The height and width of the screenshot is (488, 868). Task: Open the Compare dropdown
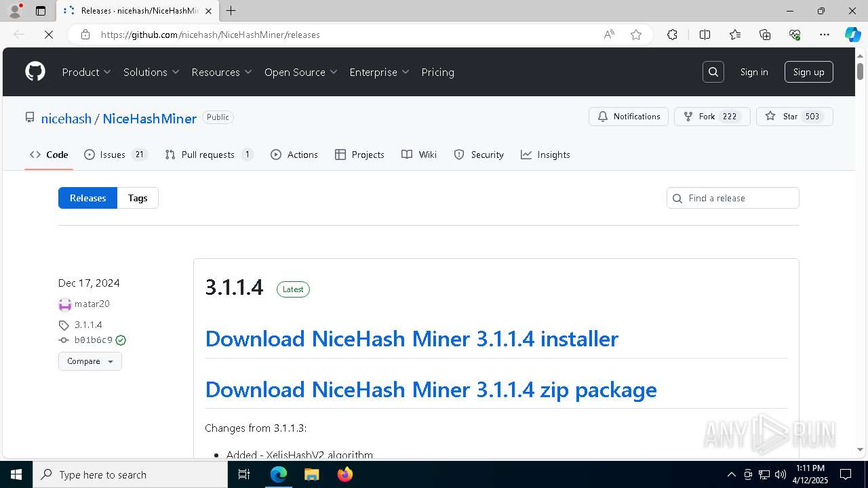(x=90, y=361)
